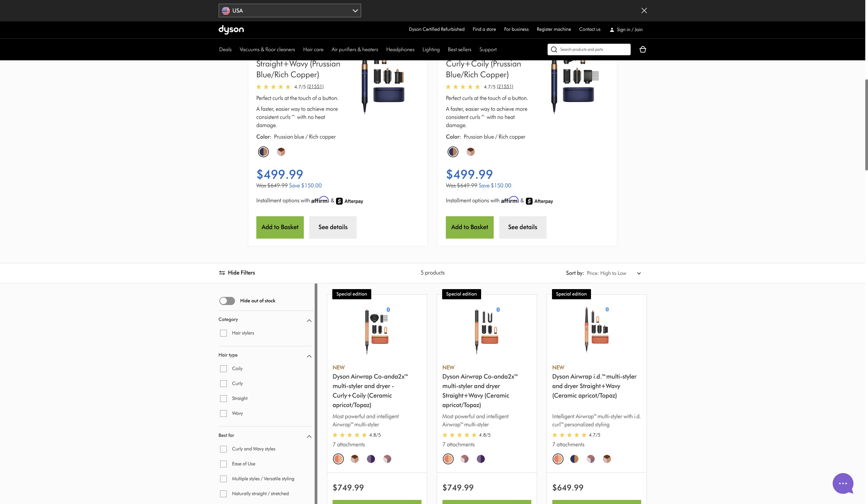Click Hide Filters button
This screenshot has height=504, width=868.
(x=237, y=273)
